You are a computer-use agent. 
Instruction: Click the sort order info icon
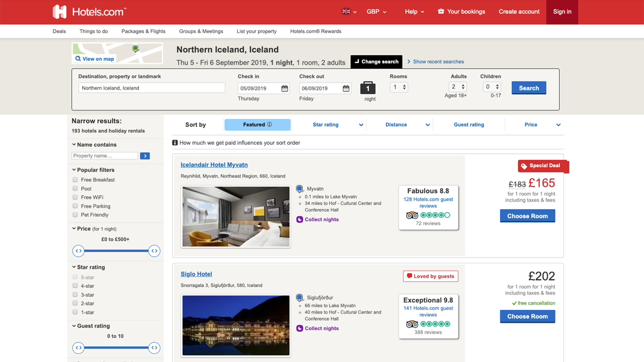pyautogui.click(x=175, y=143)
